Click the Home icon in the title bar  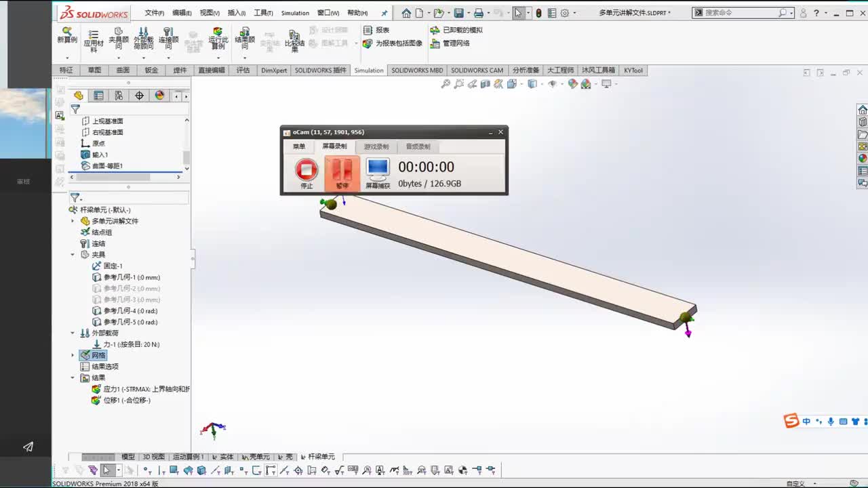(406, 13)
